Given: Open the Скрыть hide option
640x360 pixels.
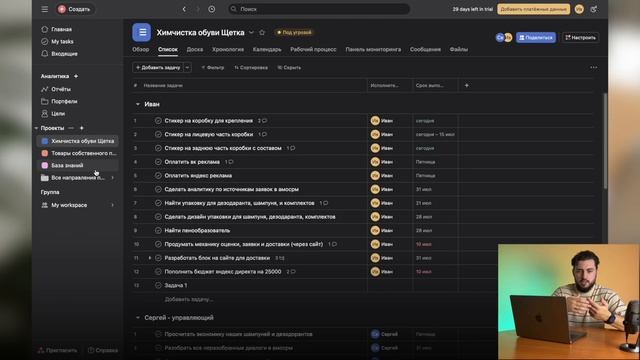Looking at the screenshot, I should (x=289, y=68).
